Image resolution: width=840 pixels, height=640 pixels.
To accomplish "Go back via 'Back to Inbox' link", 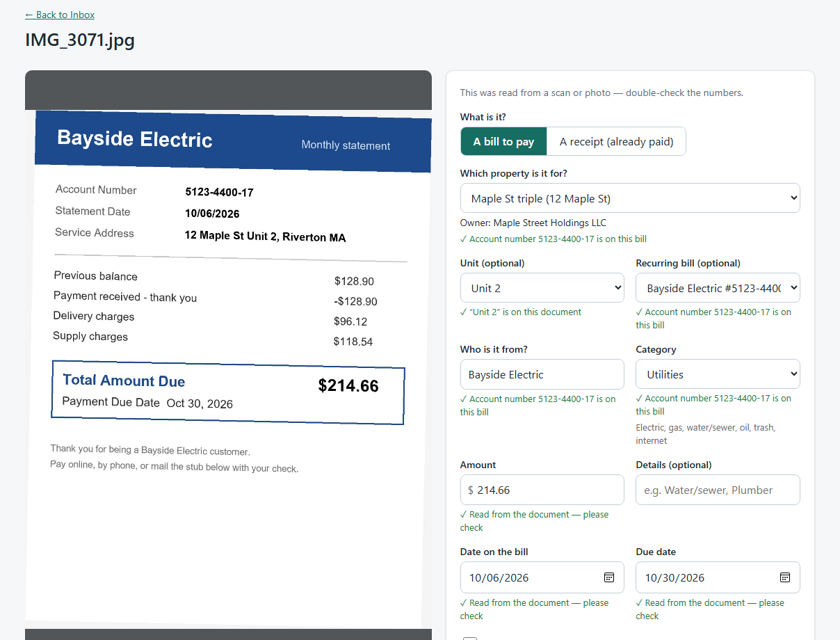I will [x=60, y=15].
